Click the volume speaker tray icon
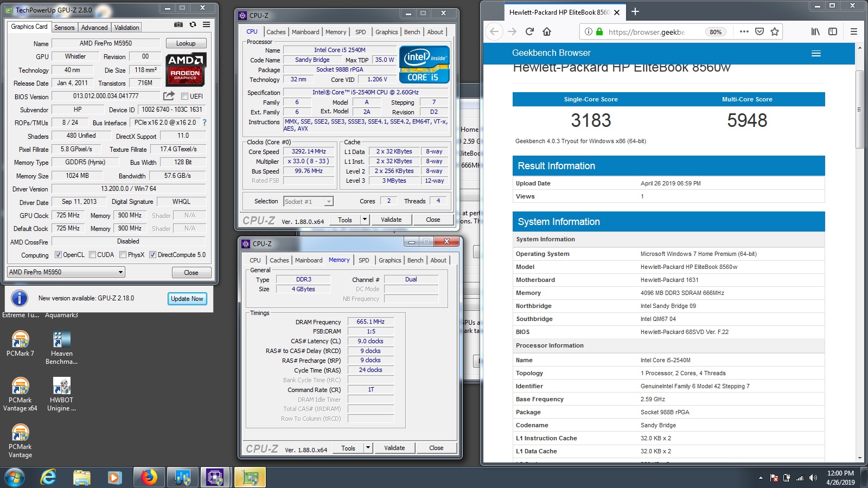Image resolution: width=868 pixels, height=488 pixels. coord(813,478)
